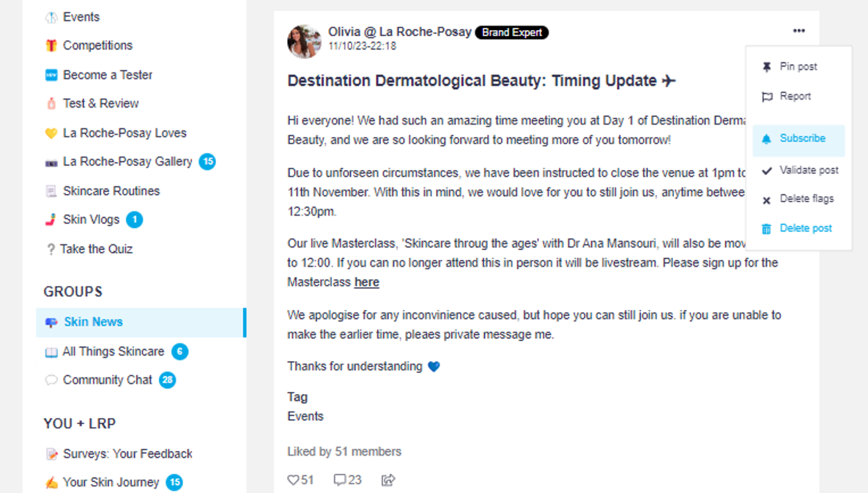This screenshot has width=868, height=493.
Task: View the 'Liked by 51 members' list
Action: [x=344, y=451]
